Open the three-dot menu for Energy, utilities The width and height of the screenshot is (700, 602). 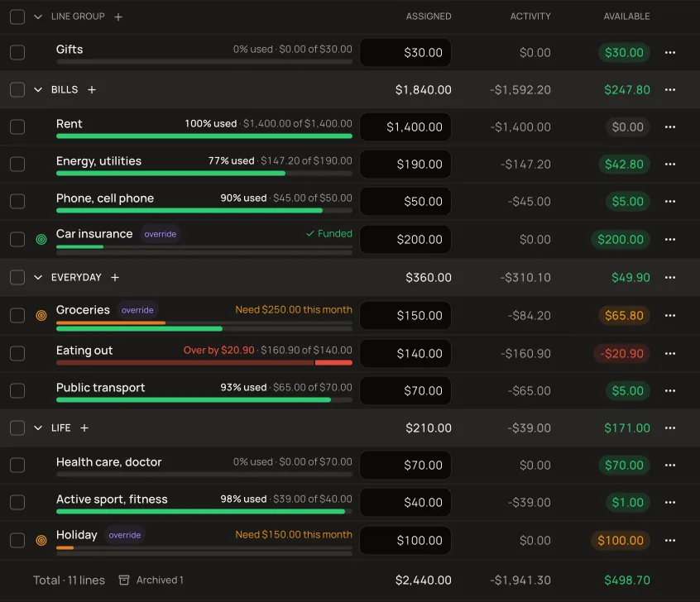(x=669, y=165)
